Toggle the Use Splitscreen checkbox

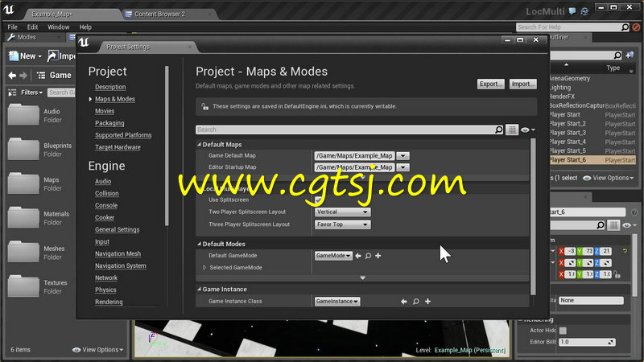click(x=319, y=200)
